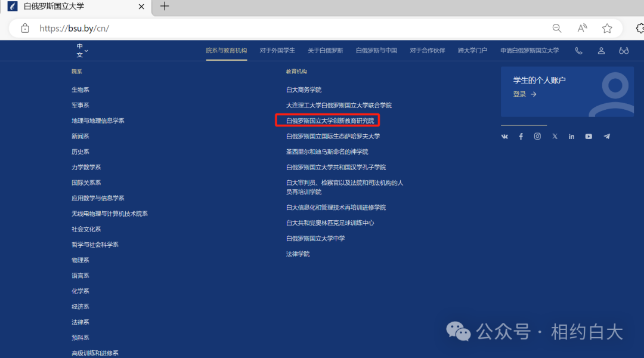Open 白大审判员、检察官 再培训学院 link
This screenshot has height=358, width=644.
(345, 187)
